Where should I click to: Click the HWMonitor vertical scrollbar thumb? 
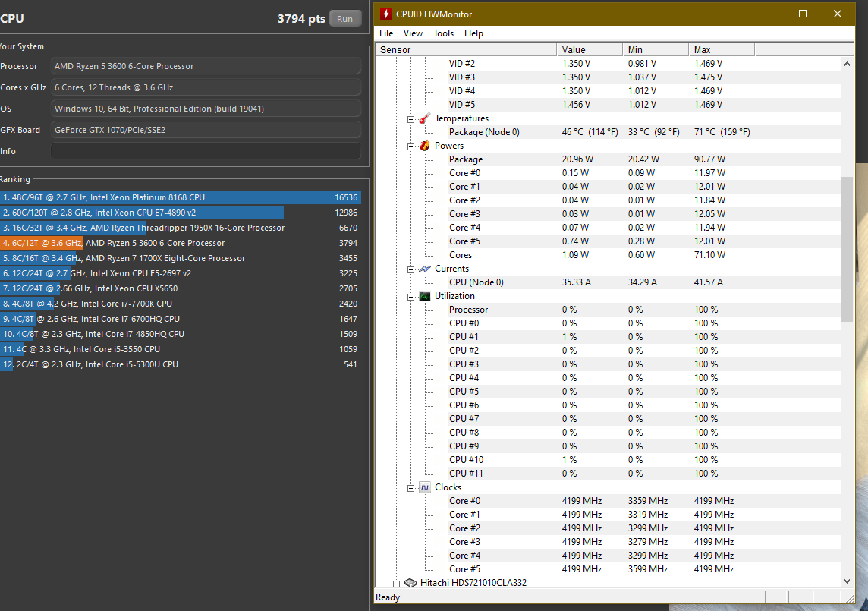pos(847,249)
